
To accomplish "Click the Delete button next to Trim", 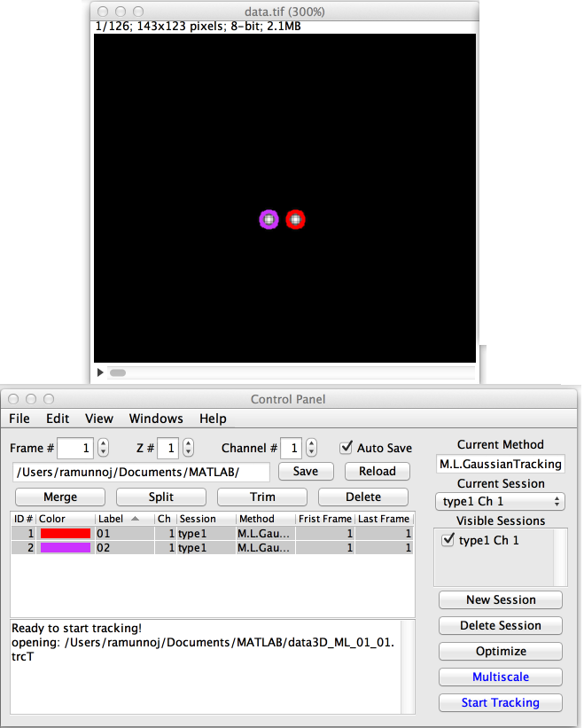I will coord(363,497).
